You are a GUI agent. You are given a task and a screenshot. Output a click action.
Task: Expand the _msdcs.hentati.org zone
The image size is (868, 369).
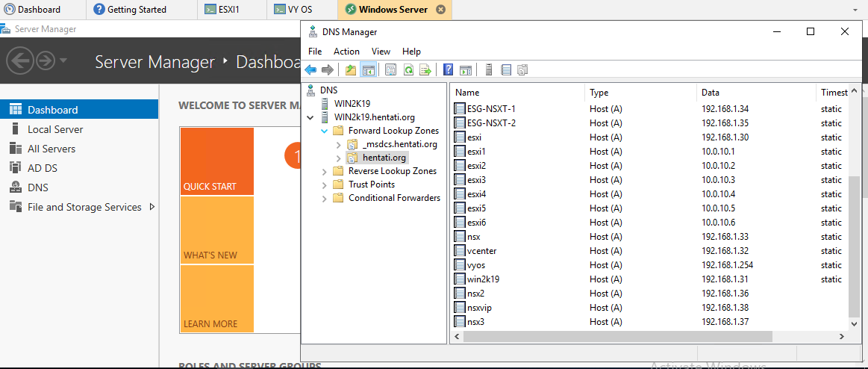339,145
